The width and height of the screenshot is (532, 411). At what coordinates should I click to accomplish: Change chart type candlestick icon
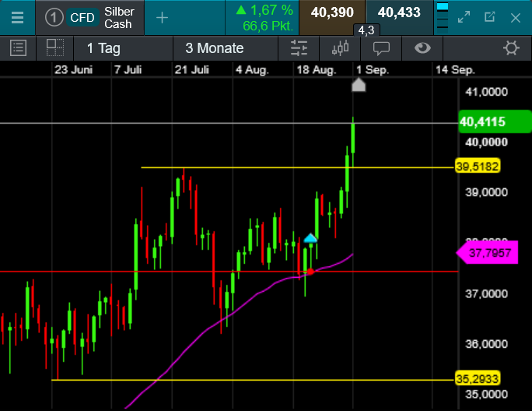point(340,48)
